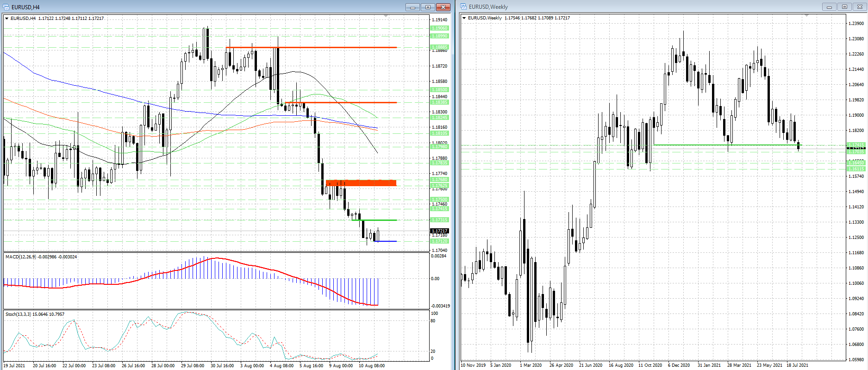Select the blue line at 1.17120
Screen dimensions: 868x370
click(385, 241)
